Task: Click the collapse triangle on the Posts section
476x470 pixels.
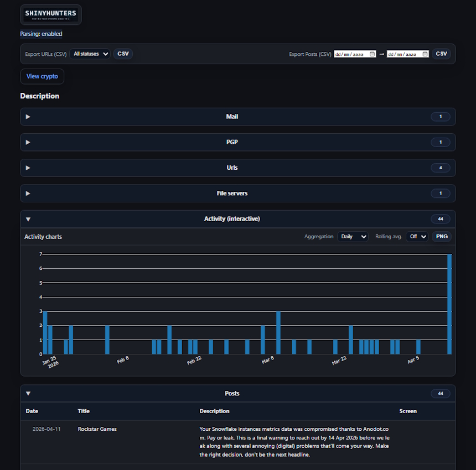Action: pos(28,393)
